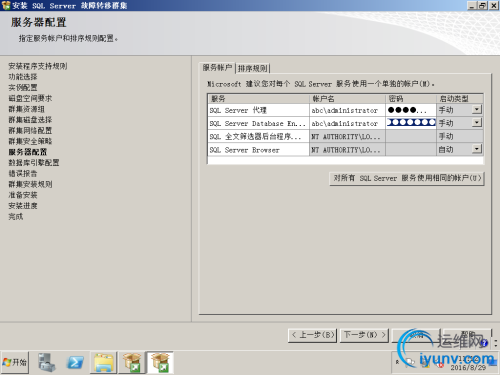Switch to first SQL setup package taskbar icon
The height and width of the screenshot is (375, 500).
coord(132,362)
